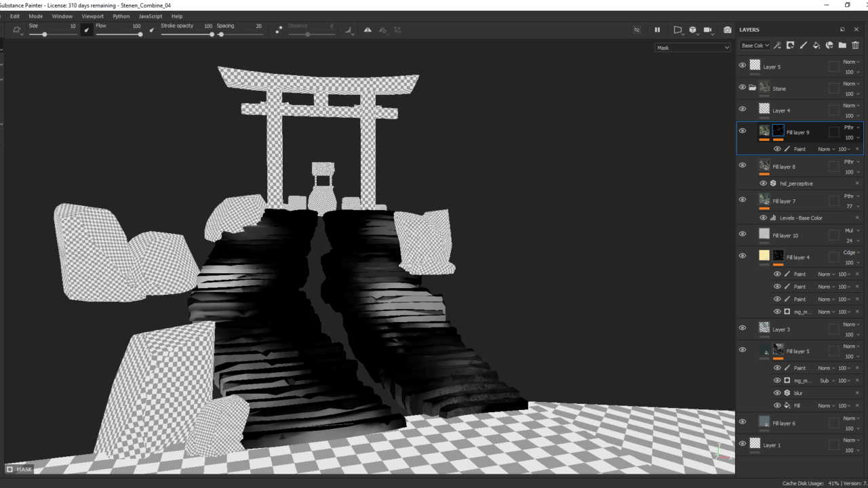Add a fill layer with bucket icon

[x=816, y=45]
